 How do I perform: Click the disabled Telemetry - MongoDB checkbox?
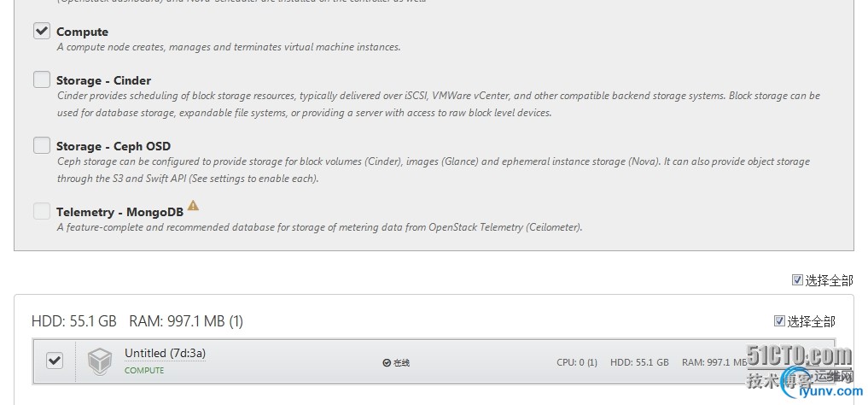42,211
